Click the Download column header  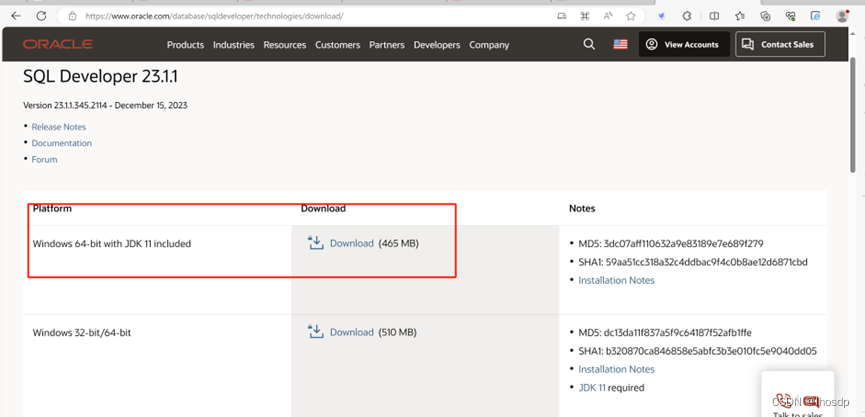pyautogui.click(x=323, y=208)
